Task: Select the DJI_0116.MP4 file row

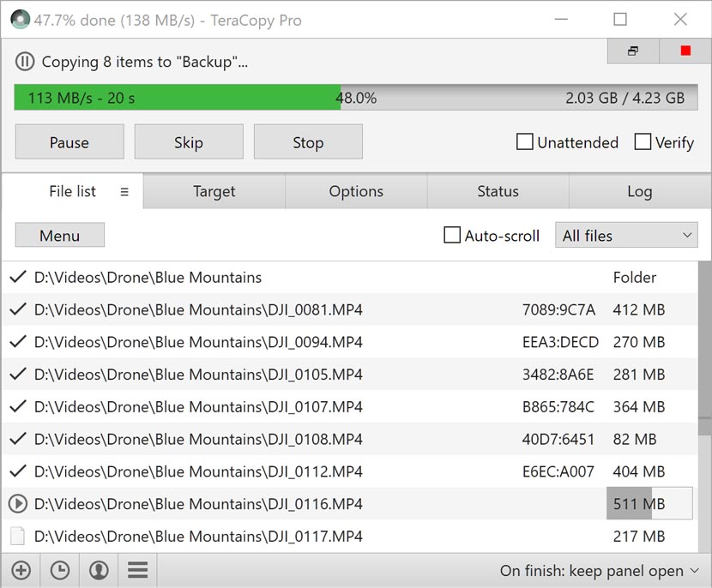Action: pyautogui.click(x=257, y=504)
